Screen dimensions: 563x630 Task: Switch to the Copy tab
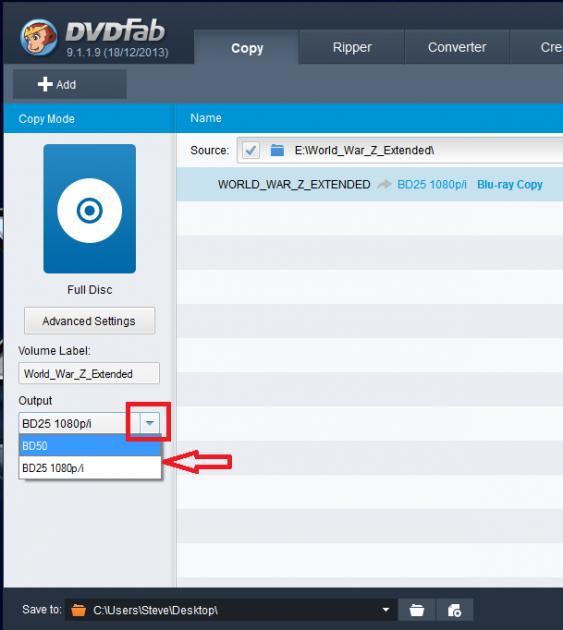[x=247, y=47]
